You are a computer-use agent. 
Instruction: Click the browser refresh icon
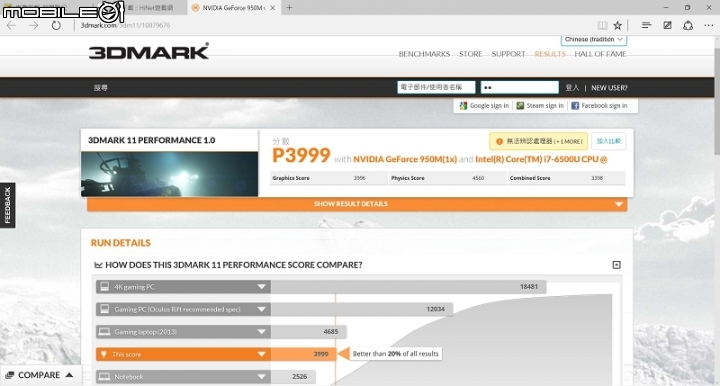point(56,25)
